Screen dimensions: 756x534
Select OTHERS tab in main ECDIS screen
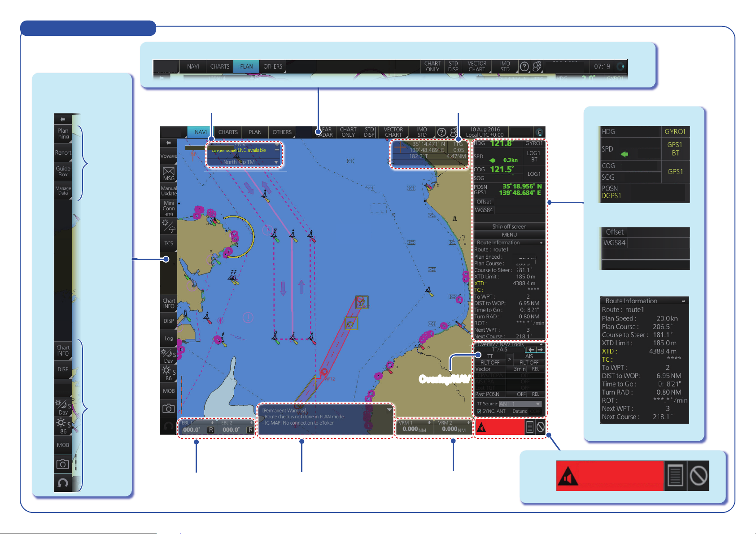point(282,132)
